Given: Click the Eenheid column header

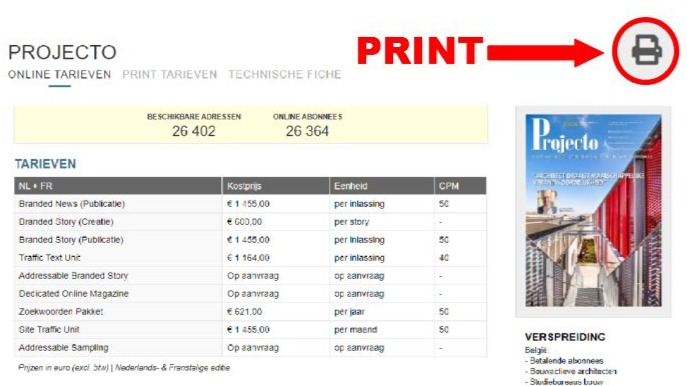Looking at the screenshot, I should 382,186.
